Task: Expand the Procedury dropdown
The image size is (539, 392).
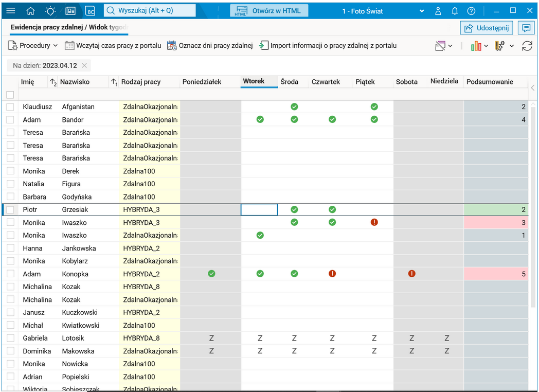Action: click(33, 46)
